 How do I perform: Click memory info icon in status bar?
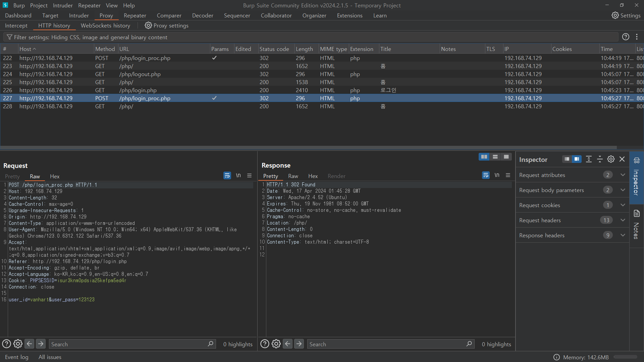tap(556, 357)
